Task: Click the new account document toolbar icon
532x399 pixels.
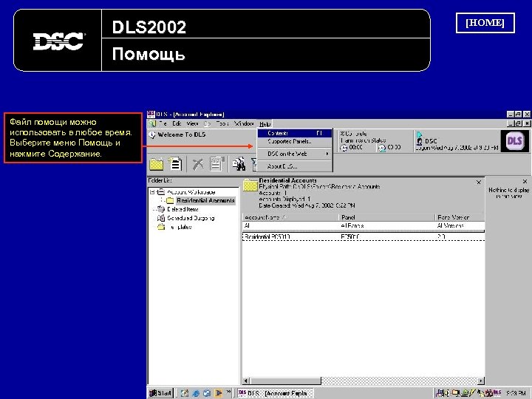Action: tap(175, 163)
